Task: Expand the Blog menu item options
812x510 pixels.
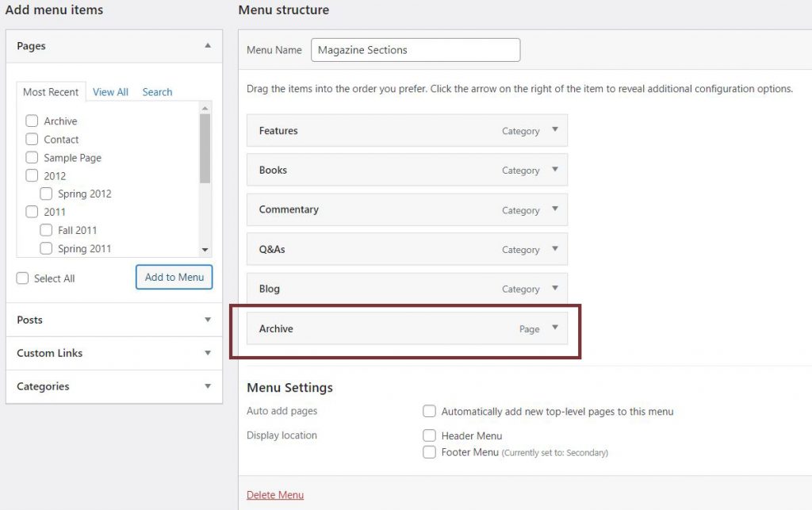Action: tap(555, 289)
